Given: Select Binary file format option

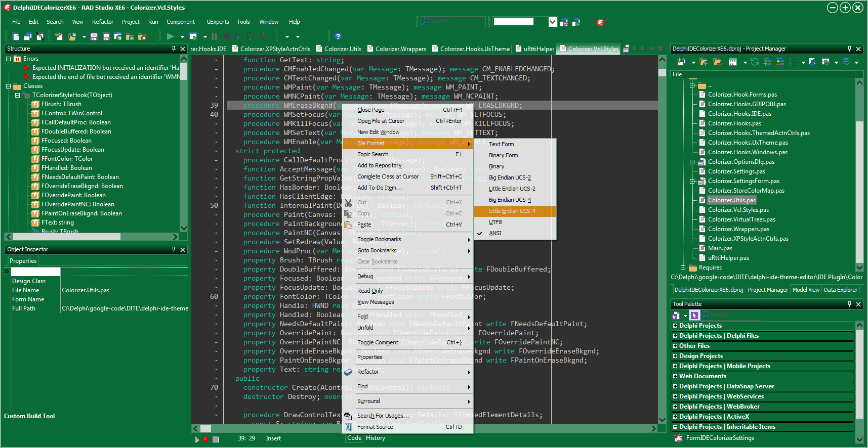Looking at the screenshot, I should pos(515,166).
